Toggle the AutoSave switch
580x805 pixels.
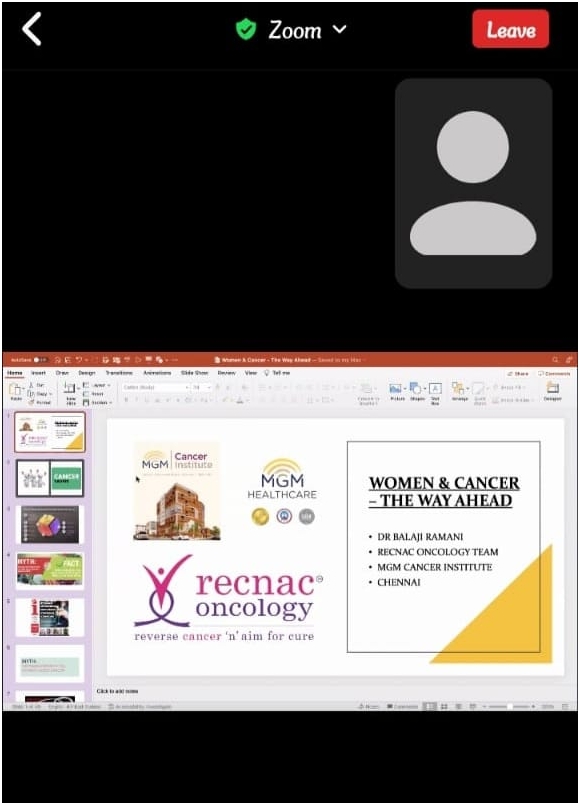[x=40, y=360]
